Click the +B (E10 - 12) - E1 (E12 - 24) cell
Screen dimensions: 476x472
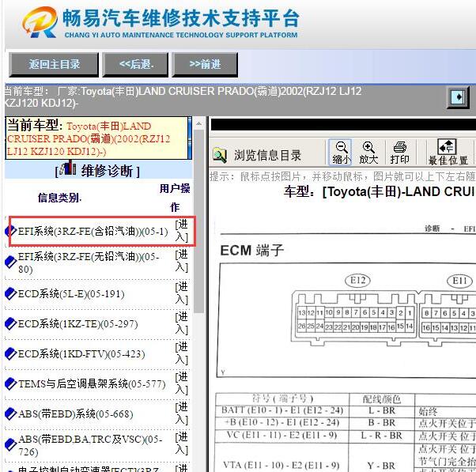click(282, 422)
